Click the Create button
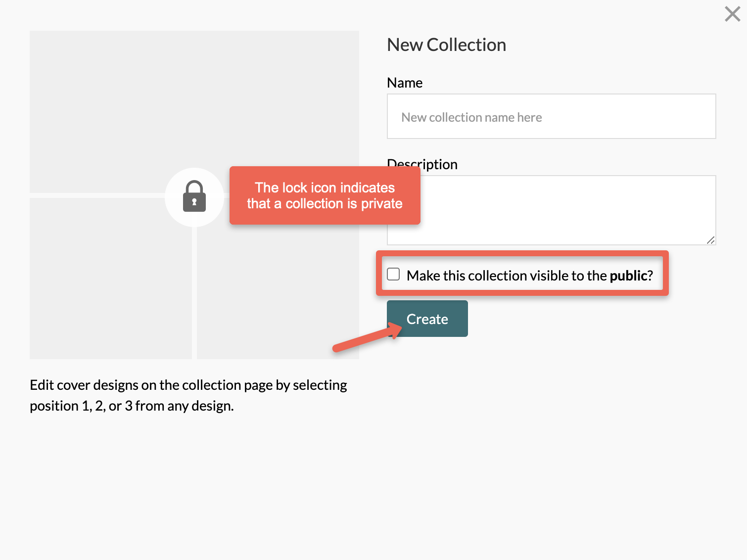The image size is (747, 560). [x=426, y=319]
